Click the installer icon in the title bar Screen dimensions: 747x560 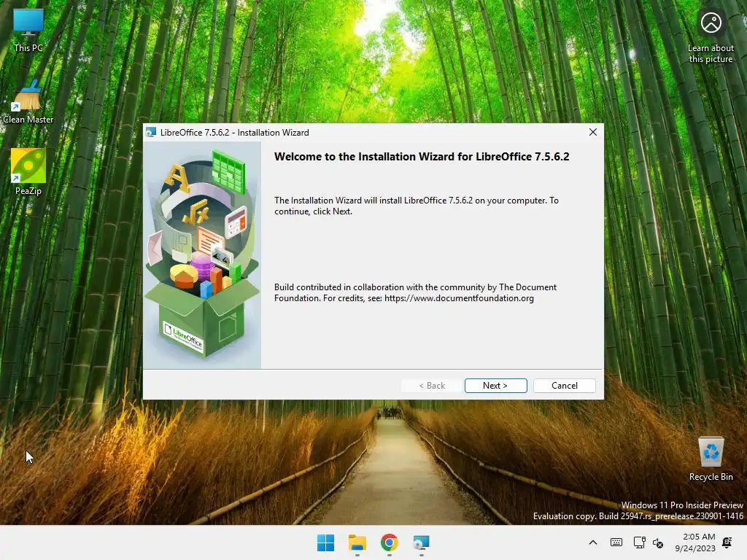coord(151,133)
